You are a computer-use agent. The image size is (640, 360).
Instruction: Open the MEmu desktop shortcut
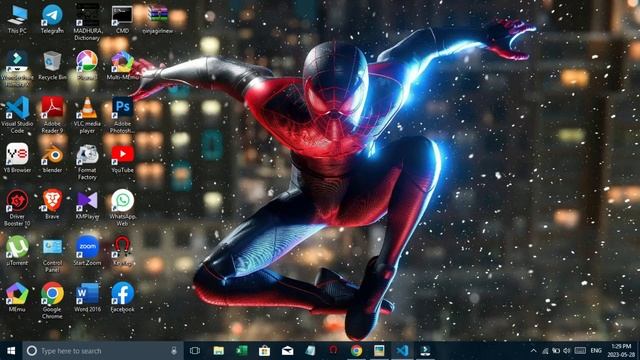(17, 297)
